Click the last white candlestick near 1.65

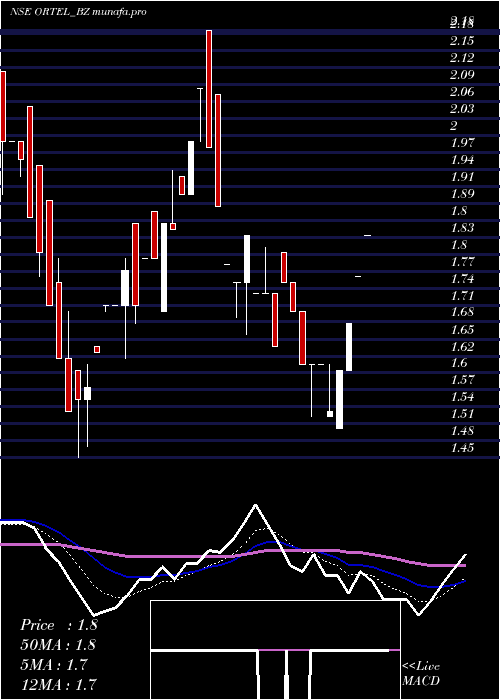(349, 347)
